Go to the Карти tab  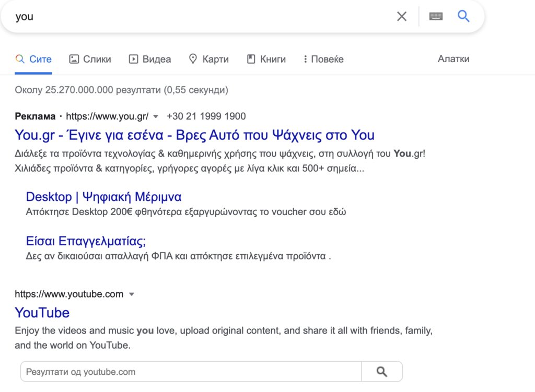click(x=209, y=60)
